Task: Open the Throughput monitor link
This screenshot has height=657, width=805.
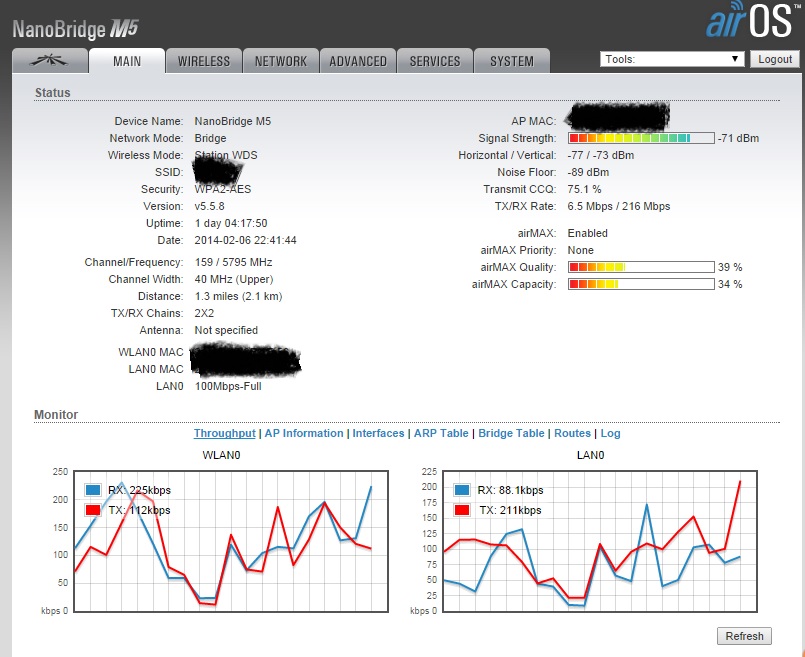Action: (x=224, y=433)
